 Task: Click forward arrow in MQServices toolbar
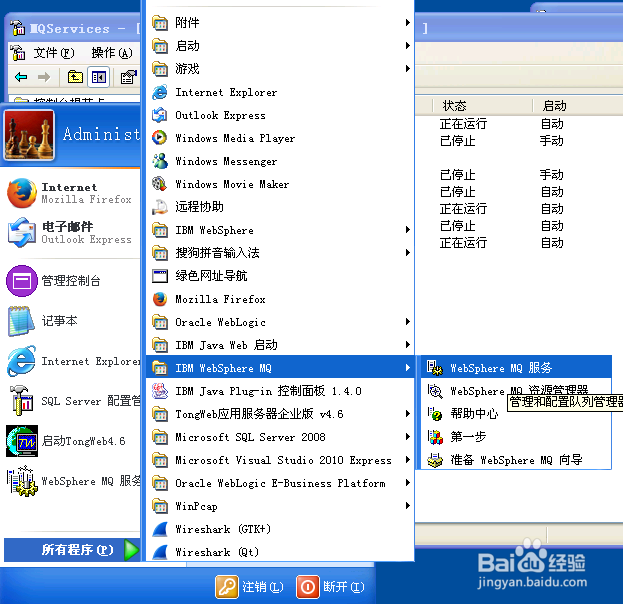click(x=44, y=77)
